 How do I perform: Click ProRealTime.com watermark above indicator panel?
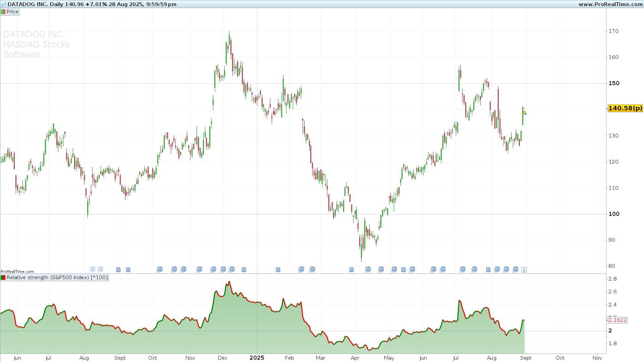(17, 271)
